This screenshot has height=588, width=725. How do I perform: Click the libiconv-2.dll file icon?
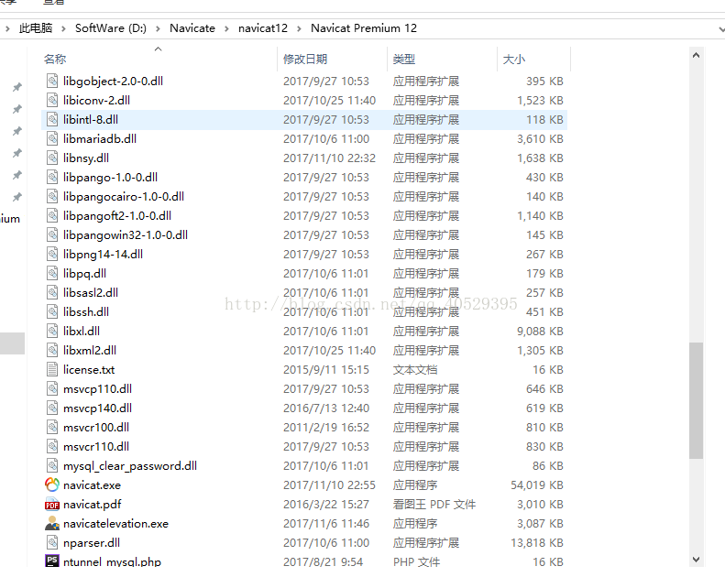click(52, 100)
